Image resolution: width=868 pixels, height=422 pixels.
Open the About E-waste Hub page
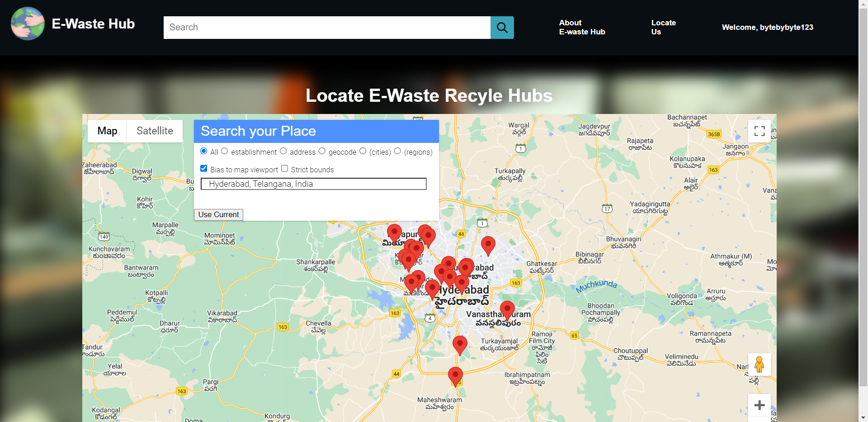pos(582,27)
